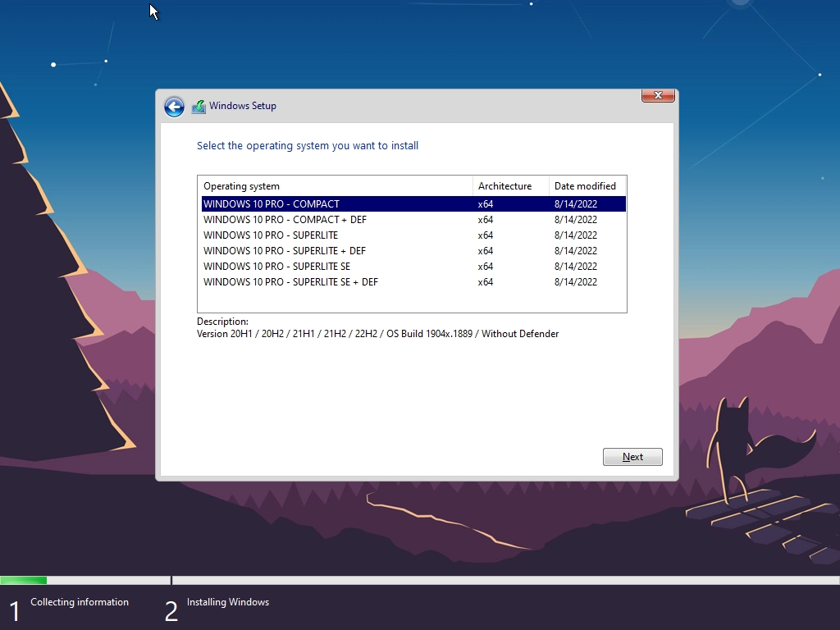Select WINDOWS 10 PRO - COMPACT + DEF
This screenshot has width=840, height=630.
point(413,220)
